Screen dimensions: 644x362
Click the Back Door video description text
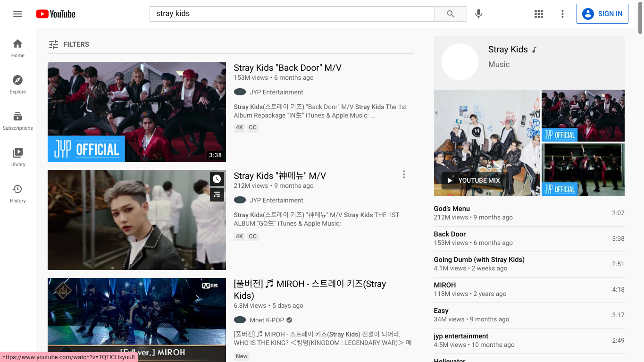[321, 111]
